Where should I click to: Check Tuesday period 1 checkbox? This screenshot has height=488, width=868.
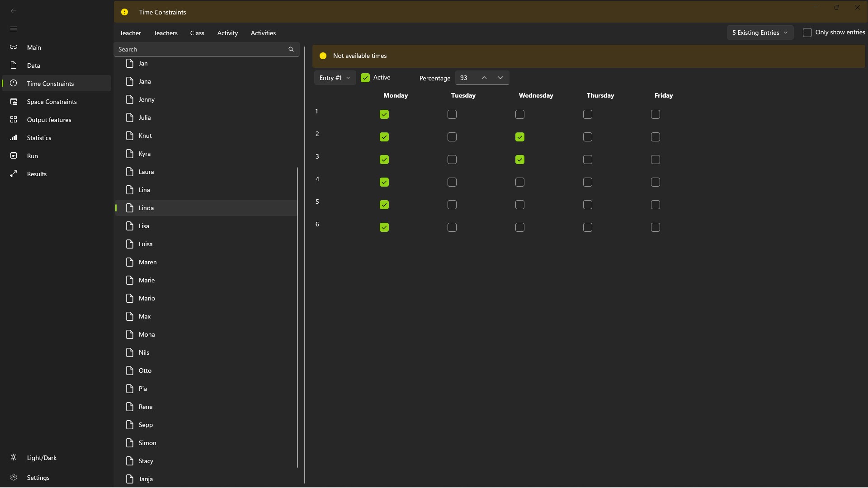pos(452,114)
